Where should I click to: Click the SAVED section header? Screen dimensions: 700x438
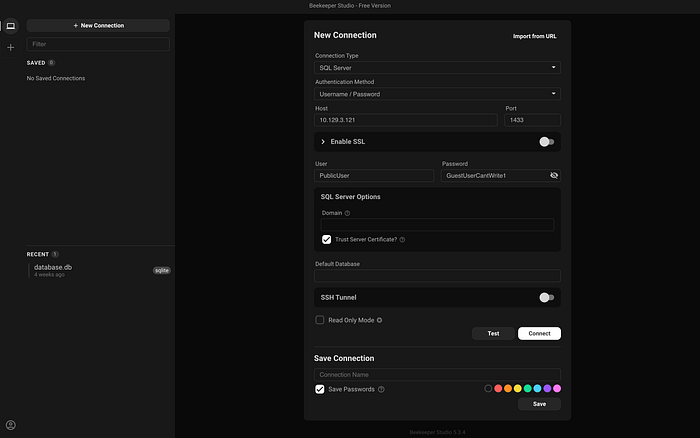click(x=36, y=63)
